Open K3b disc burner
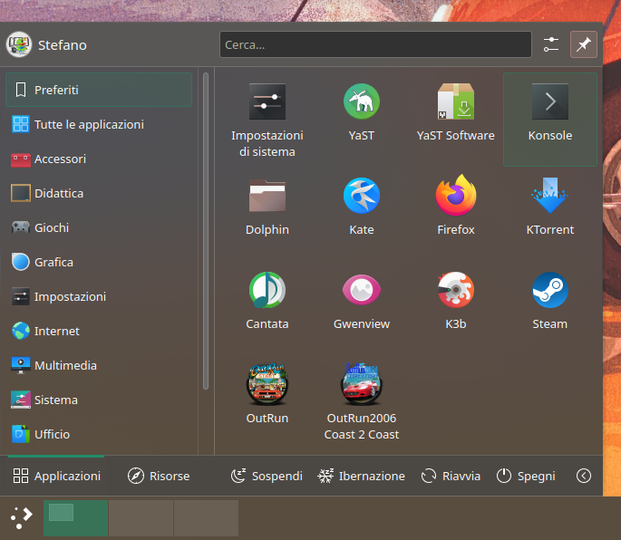Image resolution: width=621 pixels, height=540 pixels. 455,301
